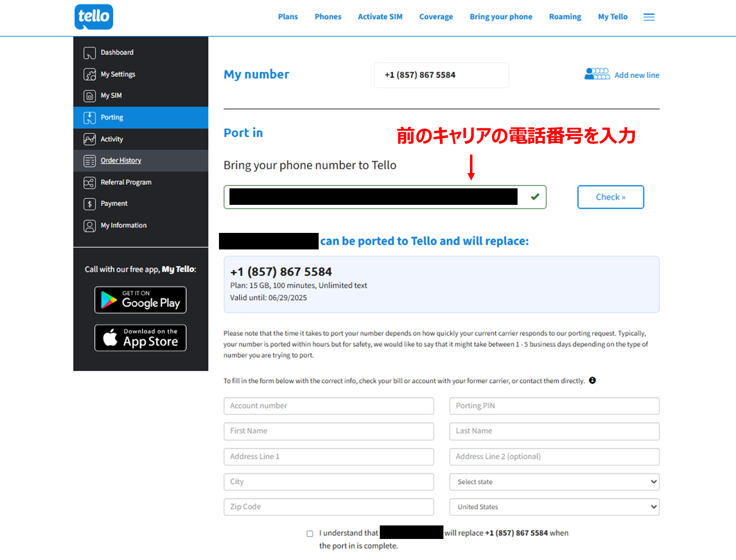Click Valid until: 06/29/2025 text
The height and width of the screenshot is (560, 736).
pos(269,298)
